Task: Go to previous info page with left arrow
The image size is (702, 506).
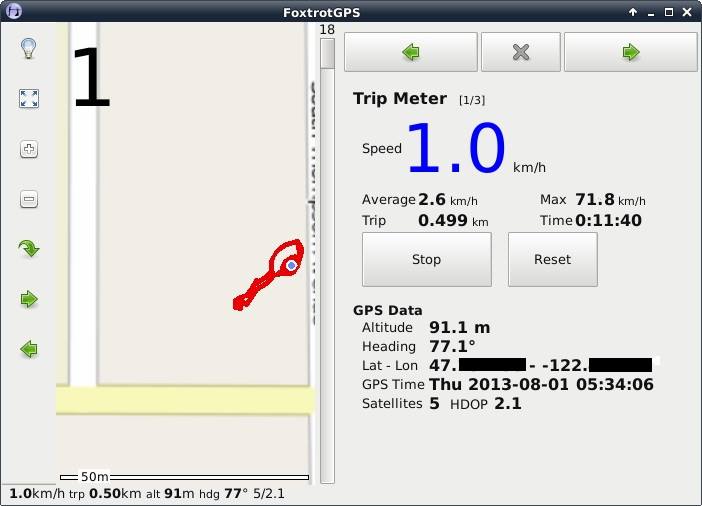Action: pos(411,52)
